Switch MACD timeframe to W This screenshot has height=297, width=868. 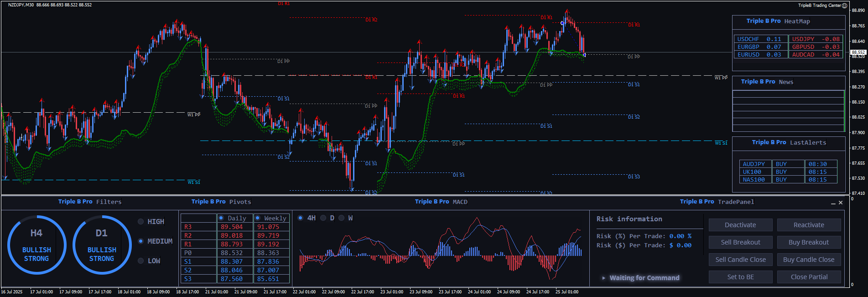[x=342, y=218]
